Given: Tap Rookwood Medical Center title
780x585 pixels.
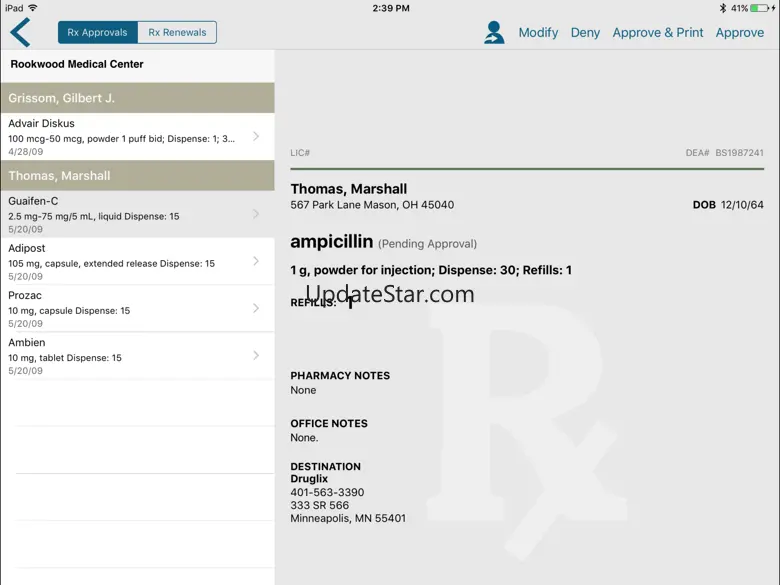Looking at the screenshot, I should (77, 64).
